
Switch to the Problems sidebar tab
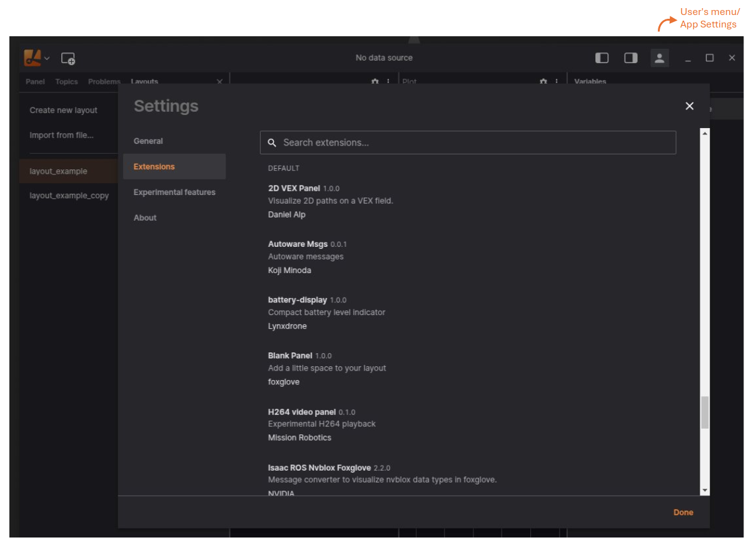(104, 82)
